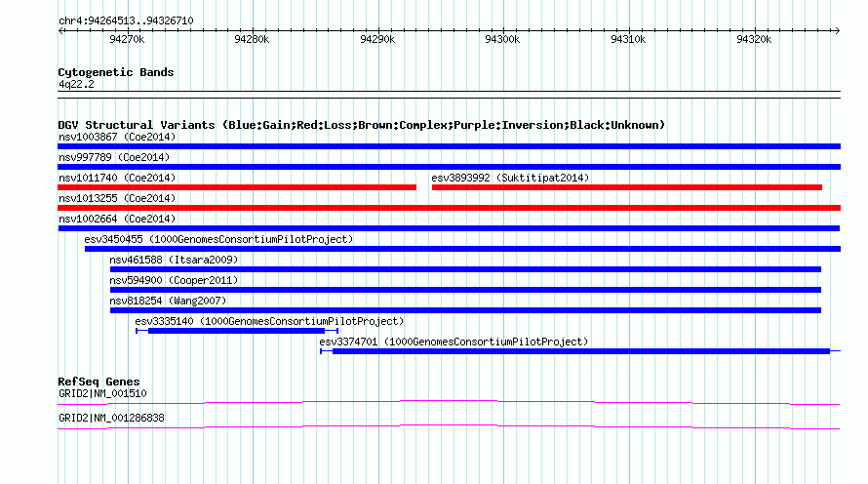Click the DGV Structural Variants track title
868x484 pixels.
coord(362,125)
